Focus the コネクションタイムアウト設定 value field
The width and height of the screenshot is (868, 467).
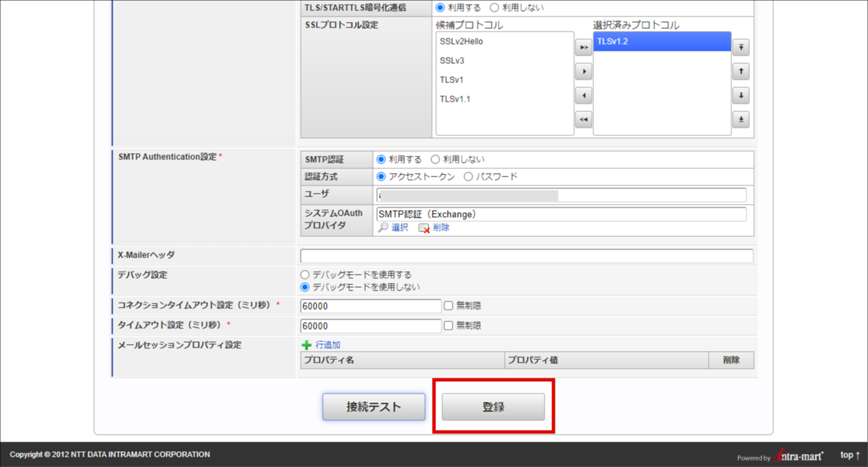coord(371,306)
